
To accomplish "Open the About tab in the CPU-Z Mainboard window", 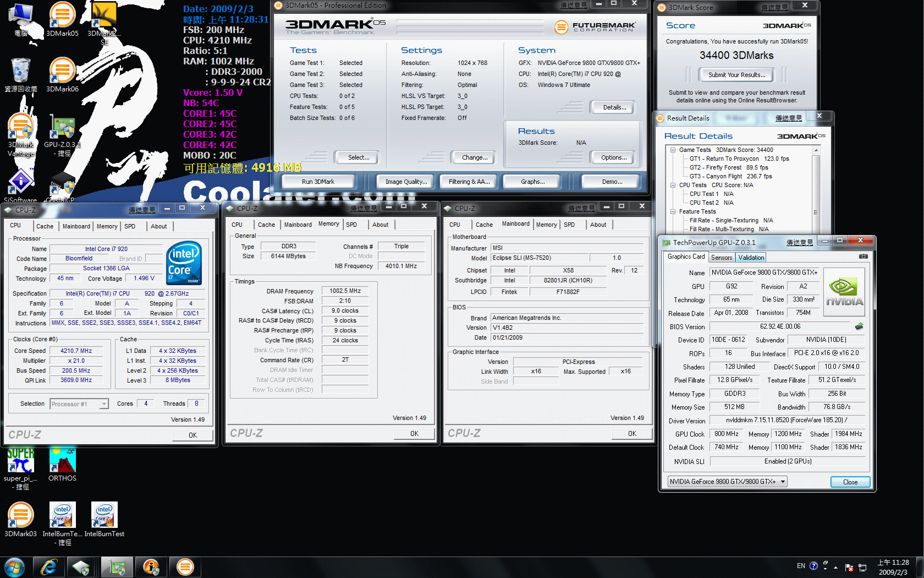I will click(598, 225).
